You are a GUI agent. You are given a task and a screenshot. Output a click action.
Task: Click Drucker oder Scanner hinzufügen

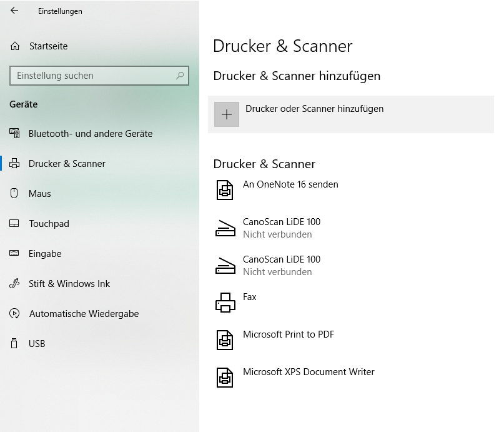[x=351, y=114]
